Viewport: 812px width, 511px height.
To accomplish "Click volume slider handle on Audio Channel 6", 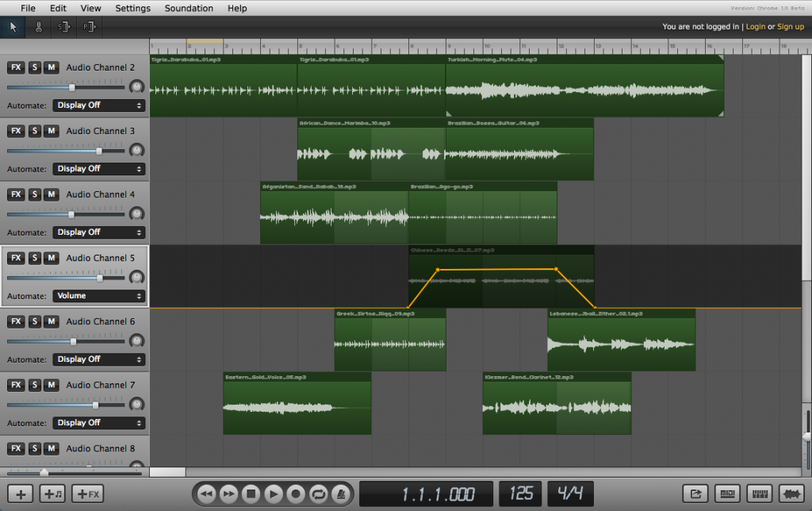I will pos(74,341).
